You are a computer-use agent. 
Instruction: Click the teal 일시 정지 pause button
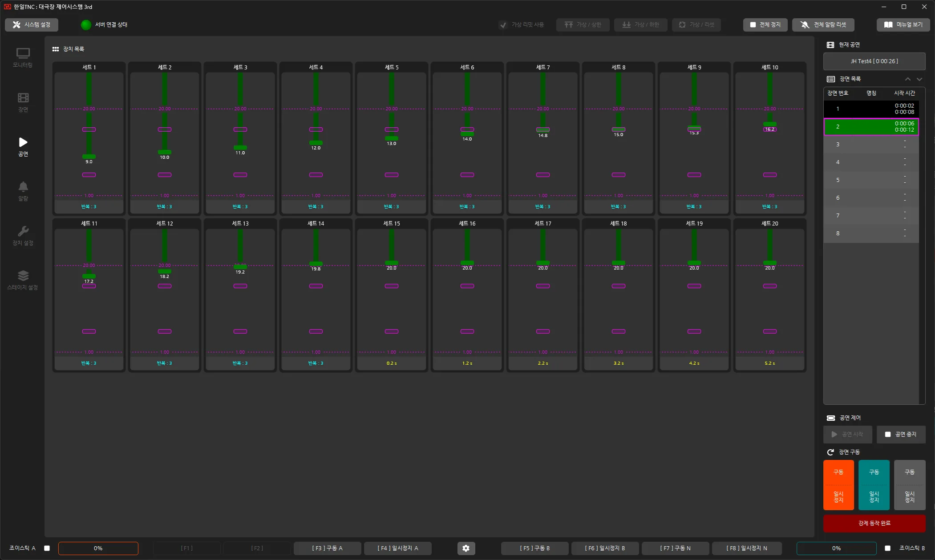pos(874,497)
